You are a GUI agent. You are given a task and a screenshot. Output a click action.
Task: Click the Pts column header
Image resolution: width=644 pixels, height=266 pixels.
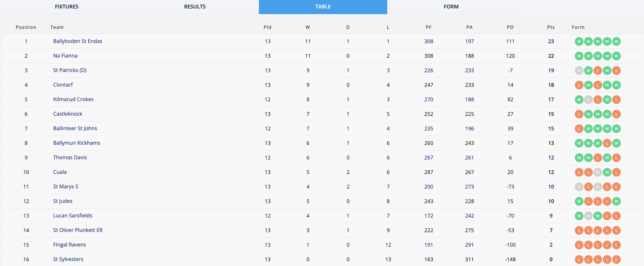click(x=551, y=27)
